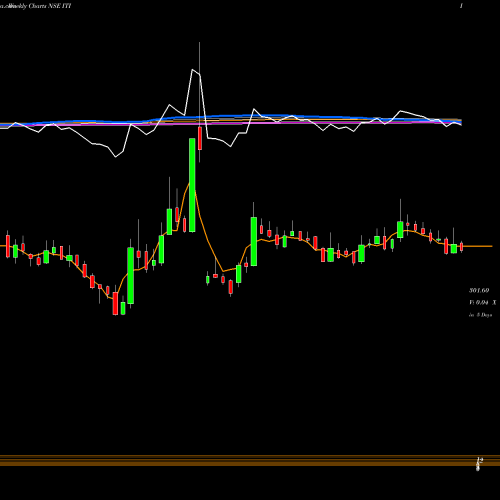Viewport: 500px width, 500px height.
Task: Click the V: 0.94 X volume label
Action: point(482,303)
